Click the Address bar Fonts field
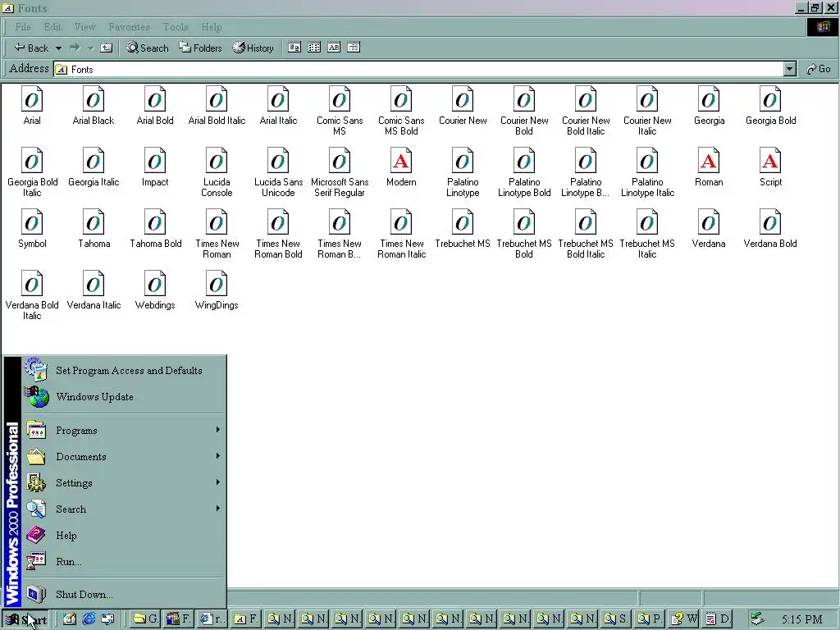 [418, 69]
